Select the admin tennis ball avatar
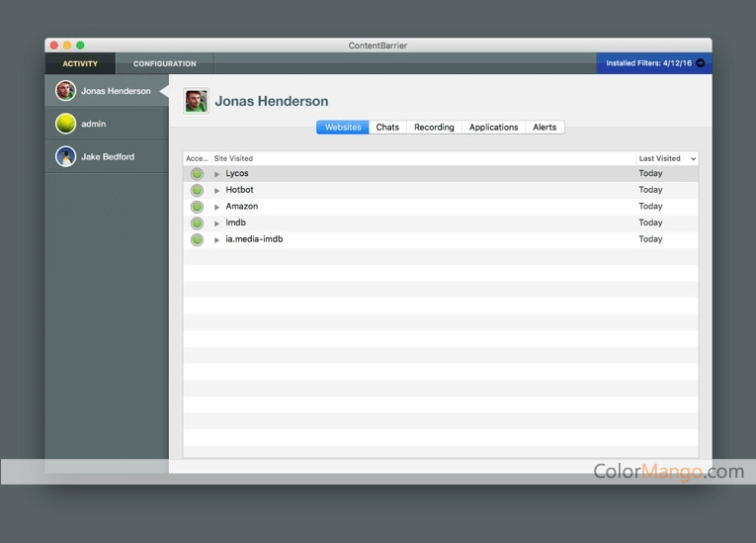The height and width of the screenshot is (543, 756). pos(65,124)
